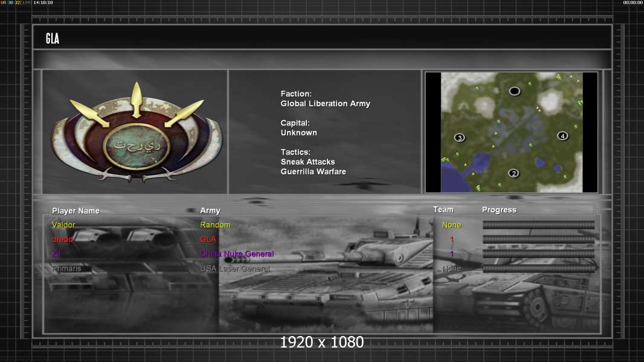Select player name Primaris
Viewport: 644px width, 362px height.
click(66, 268)
